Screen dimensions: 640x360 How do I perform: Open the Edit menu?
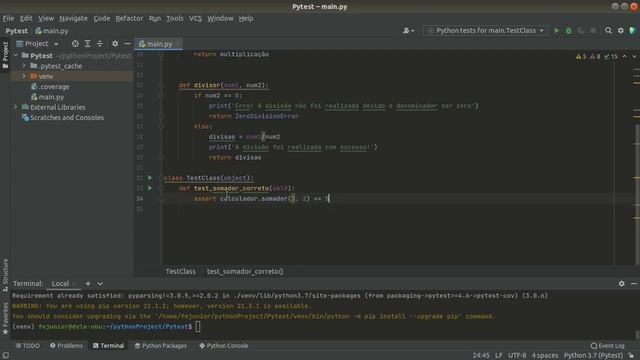(x=26, y=18)
